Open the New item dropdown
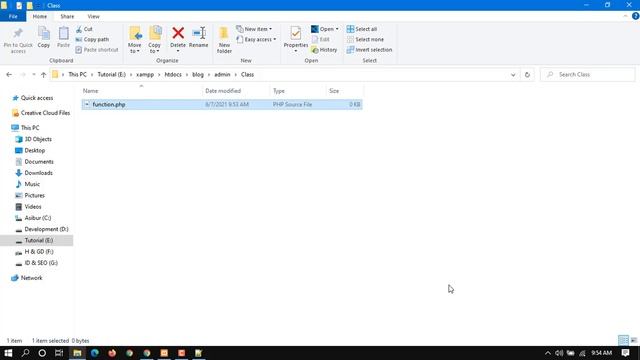Screen dimensions: 640x360 click(x=254, y=29)
